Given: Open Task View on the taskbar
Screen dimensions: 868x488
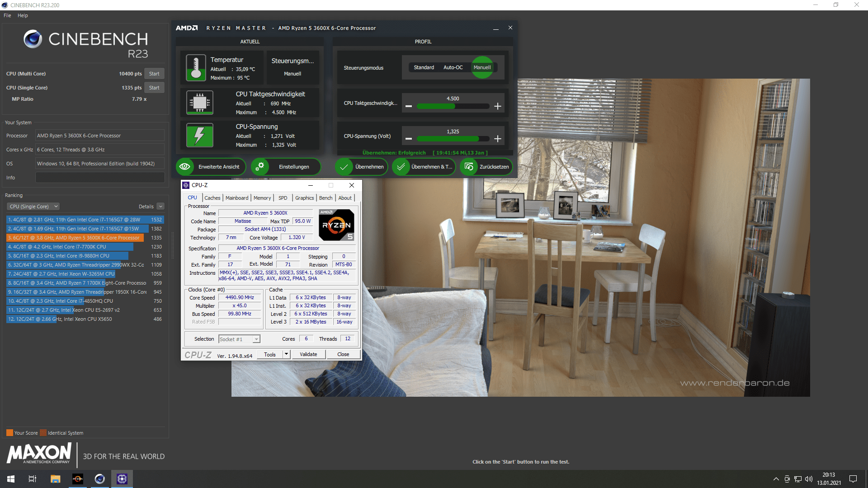Looking at the screenshot, I should (x=33, y=479).
